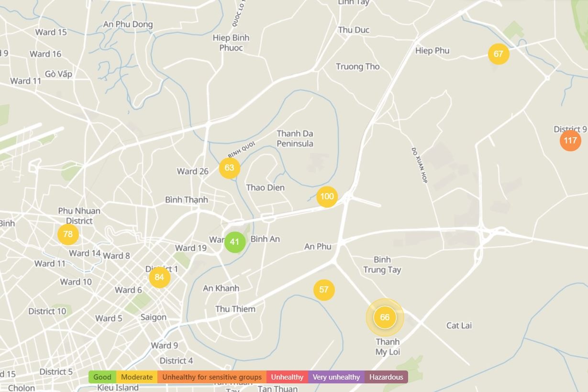Screen dimensions: 588x392
Task: Select the orange 117 marker in District 9
Action: point(570,141)
